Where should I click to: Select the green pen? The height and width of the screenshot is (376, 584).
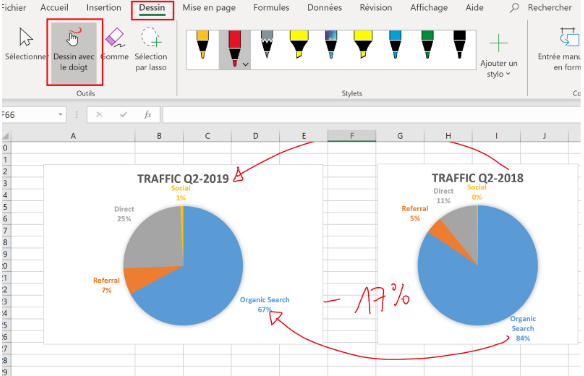coord(427,45)
